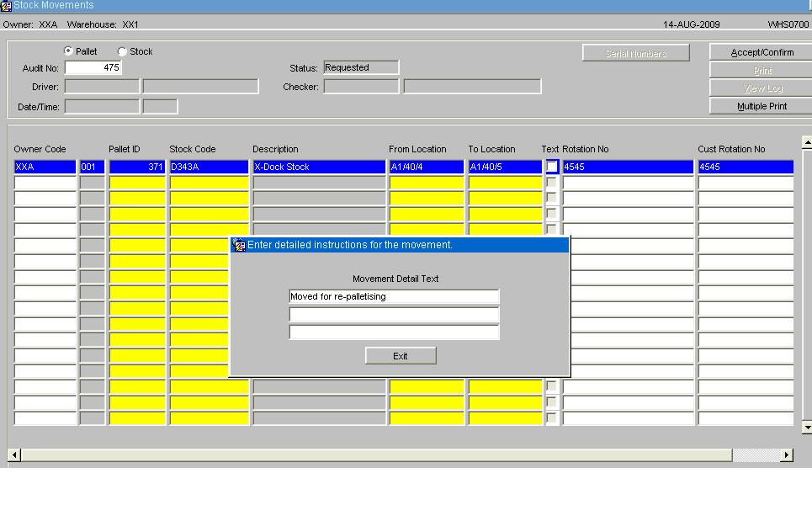This screenshot has height=505, width=812.
Task: Click the From Location cell A1/40/4
Action: click(x=427, y=167)
